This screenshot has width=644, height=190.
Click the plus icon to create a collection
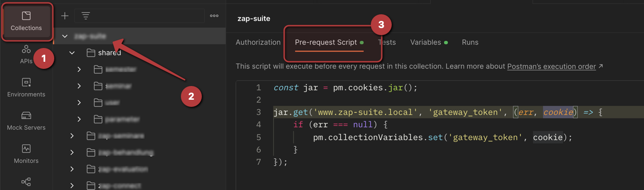pyautogui.click(x=65, y=16)
